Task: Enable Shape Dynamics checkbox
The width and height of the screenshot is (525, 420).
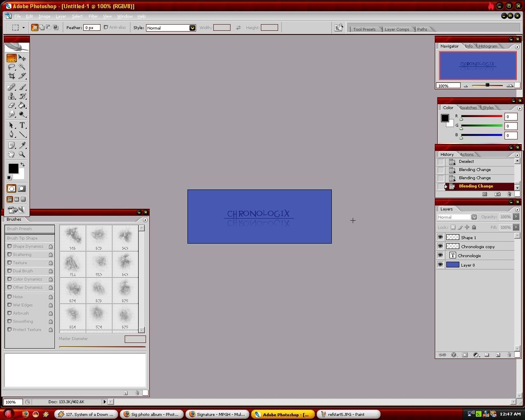Action: pyautogui.click(x=9, y=247)
